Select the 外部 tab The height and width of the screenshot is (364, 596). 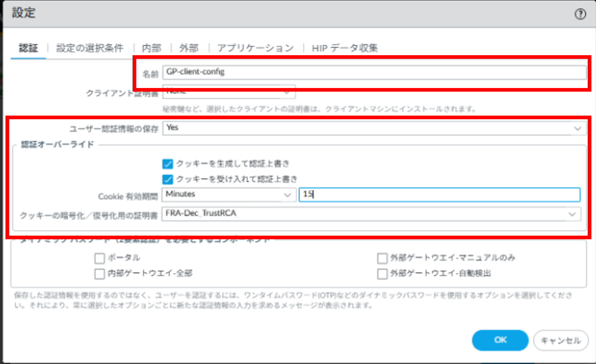pyautogui.click(x=189, y=48)
